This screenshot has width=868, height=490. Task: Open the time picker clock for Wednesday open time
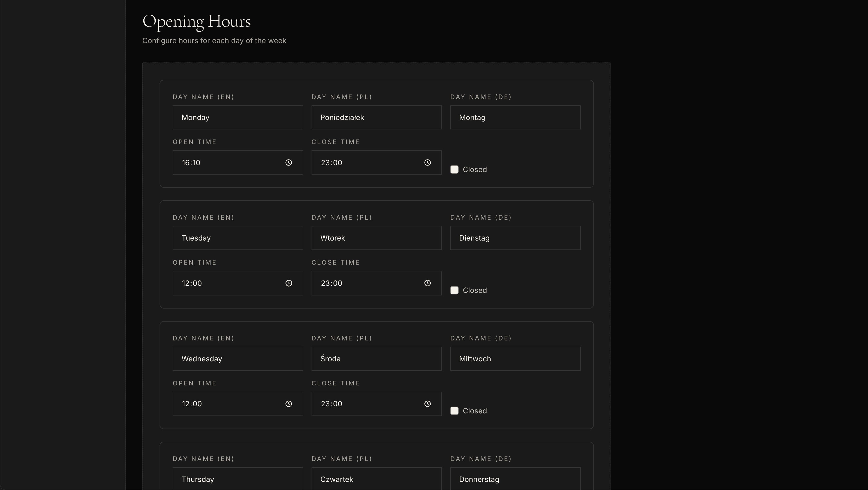pos(289,404)
